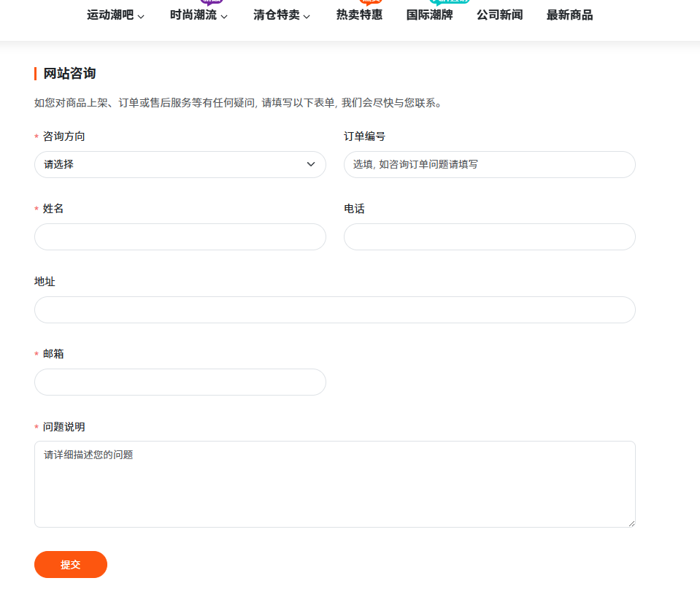Expand the chevron beside 清仓特卖
Screen dimensions: 700x597
click(307, 17)
